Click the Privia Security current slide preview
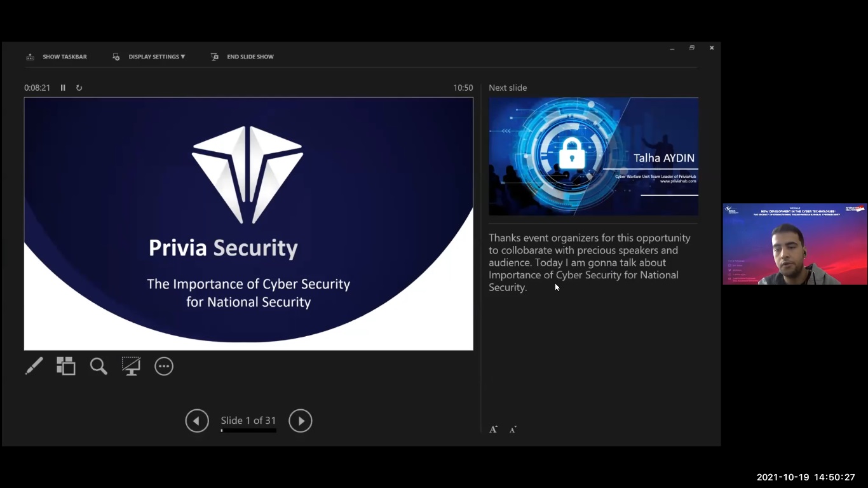The height and width of the screenshot is (488, 868). (248, 223)
